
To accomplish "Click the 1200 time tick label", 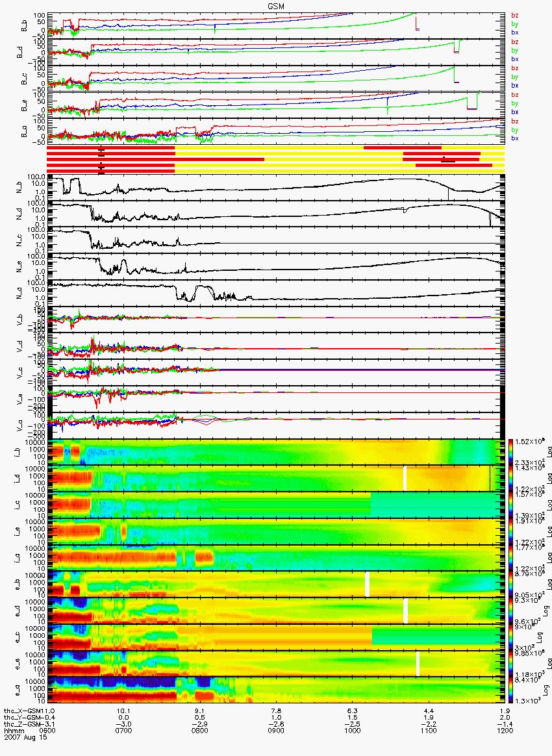I will point(505,731).
